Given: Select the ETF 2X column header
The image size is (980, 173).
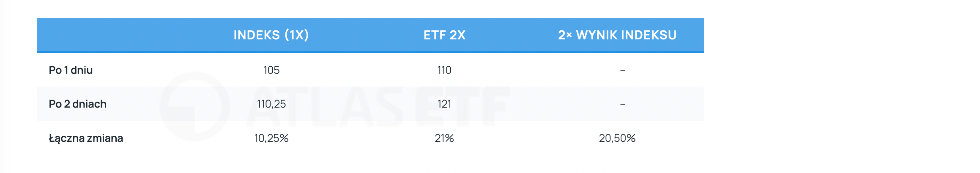Looking at the screenshot, I should click(x=444, y=35).
